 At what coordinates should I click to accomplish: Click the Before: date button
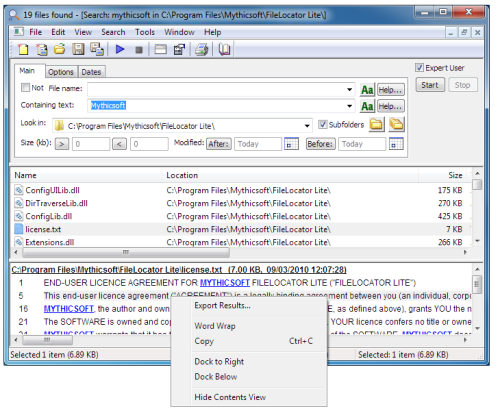(320, 144)
